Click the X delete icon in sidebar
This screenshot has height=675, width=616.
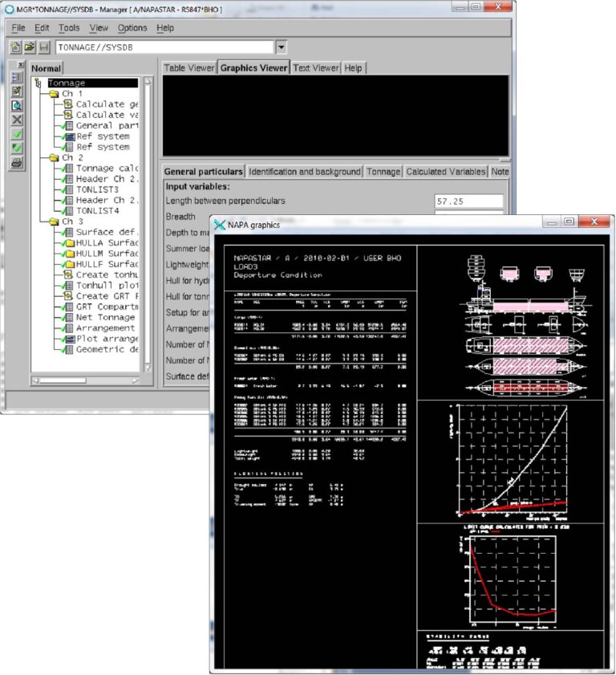tap(17, 120)
